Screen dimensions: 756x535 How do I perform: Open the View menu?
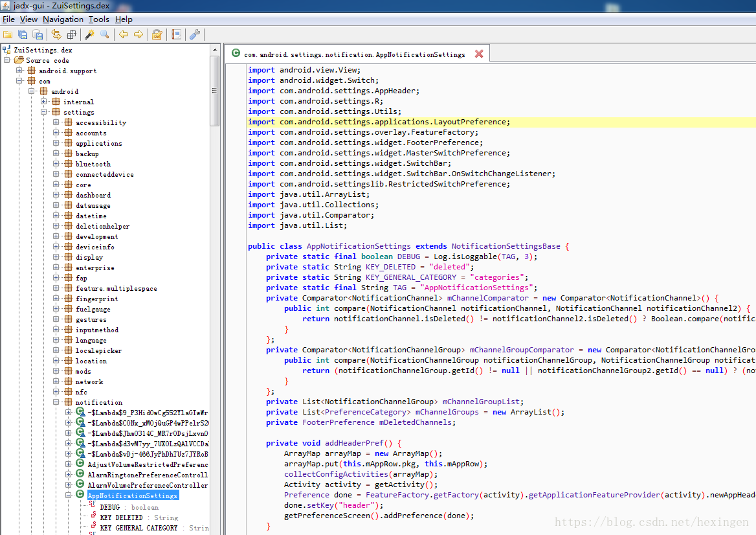[x=28, y=19]
